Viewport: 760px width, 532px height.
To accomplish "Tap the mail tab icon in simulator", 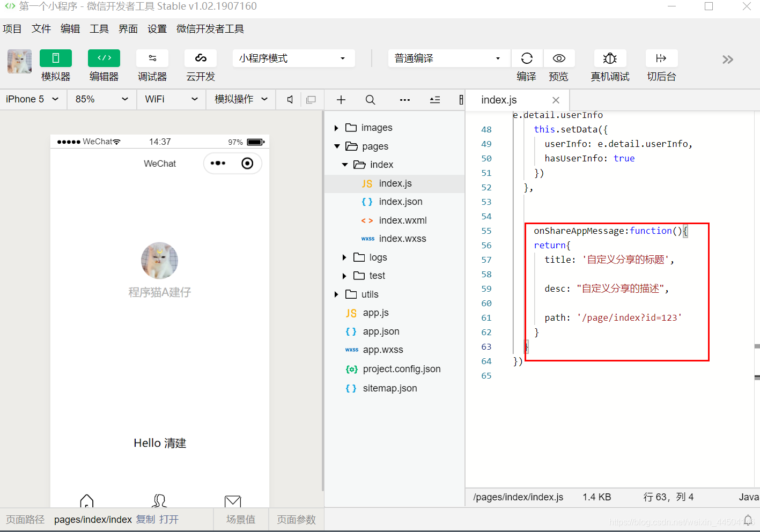I will (233, 501).
